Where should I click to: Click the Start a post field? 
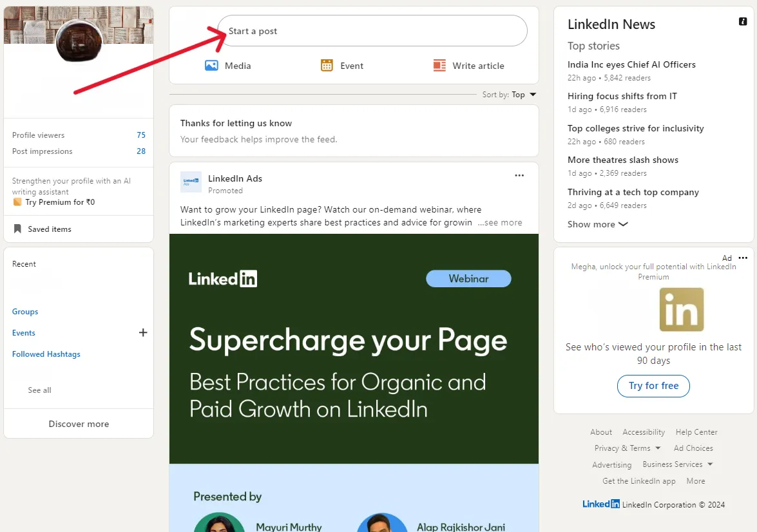372,30
